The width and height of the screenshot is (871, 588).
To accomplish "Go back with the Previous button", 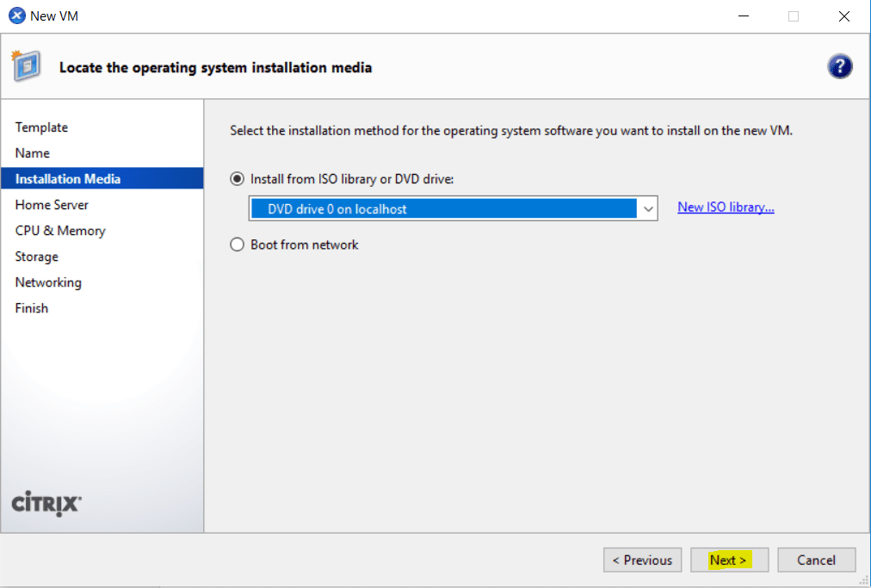I will [x=642, y=560].
